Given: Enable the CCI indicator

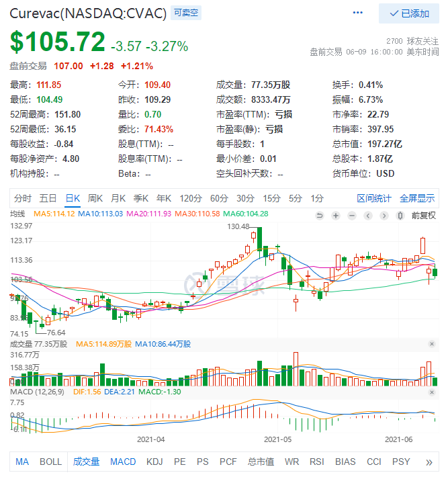Looking at the screenshot, I should point(374,462).
